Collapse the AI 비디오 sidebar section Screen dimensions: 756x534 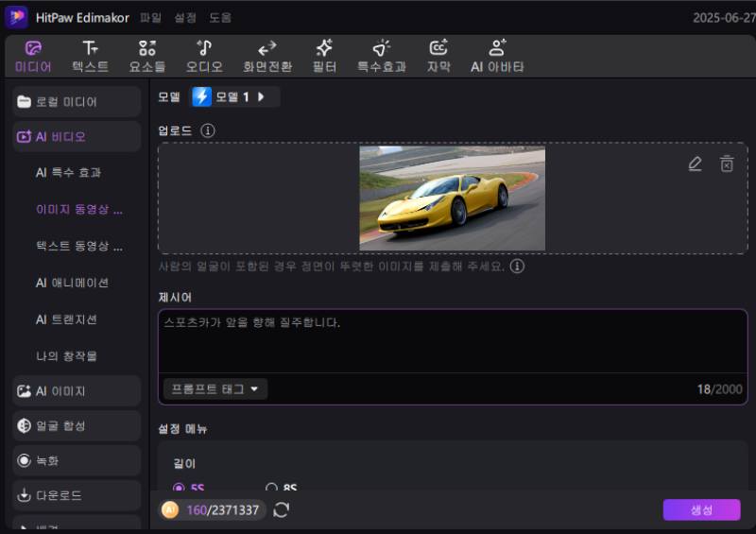coord(77,137)
